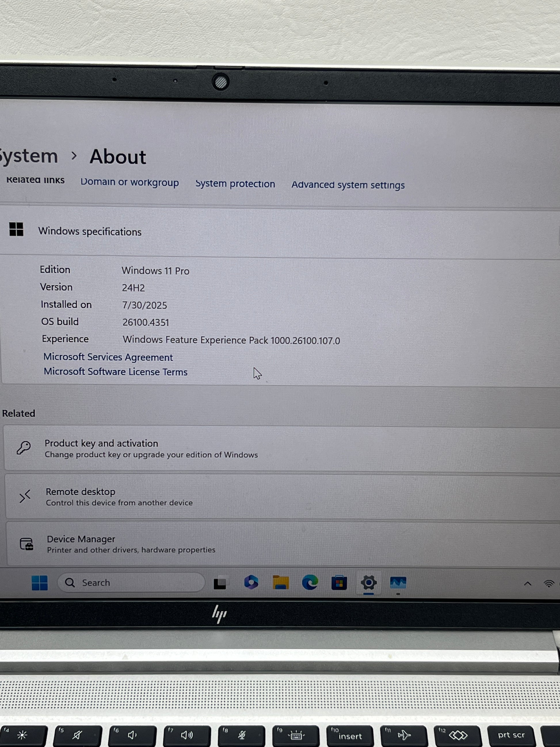Click the breadcrumb chevron before About
Viewport: 560px width, 747px height.
pos(74,156)
